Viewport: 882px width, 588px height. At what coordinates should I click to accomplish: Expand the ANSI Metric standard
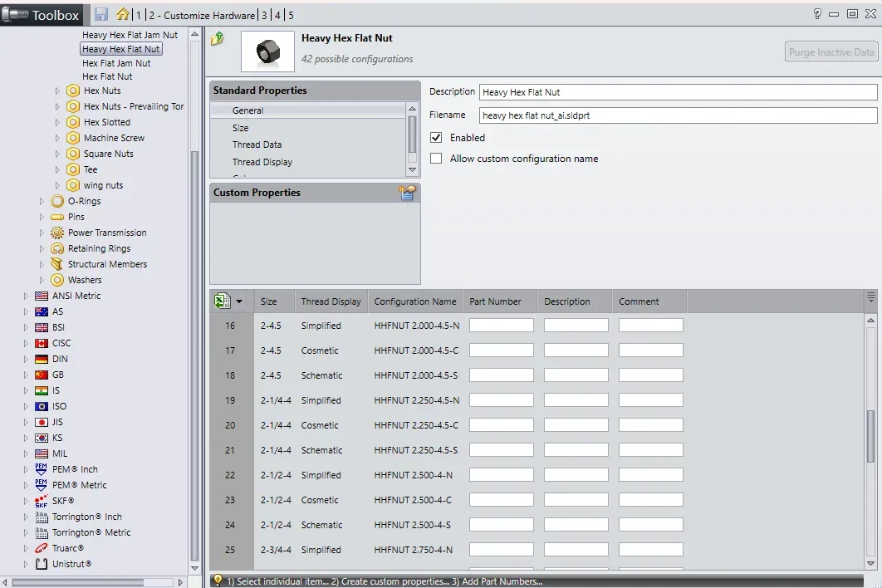tap(25, 296)
